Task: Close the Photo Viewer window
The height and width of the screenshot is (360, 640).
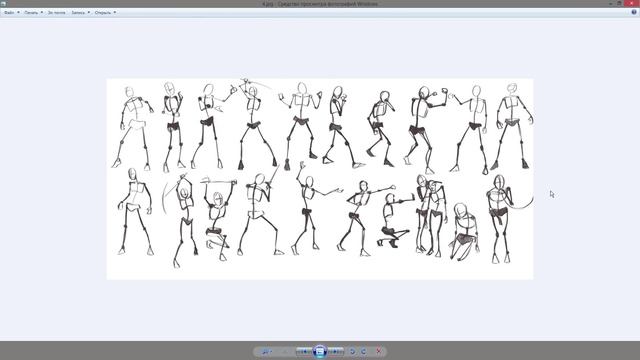Action: [631, 3]
